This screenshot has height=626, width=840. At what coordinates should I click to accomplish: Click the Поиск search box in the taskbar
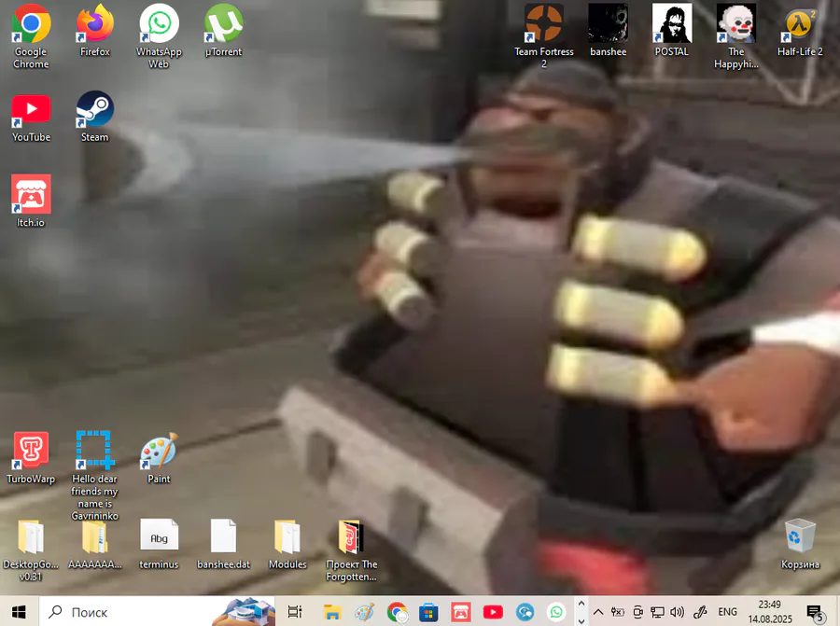pos(158,612)
